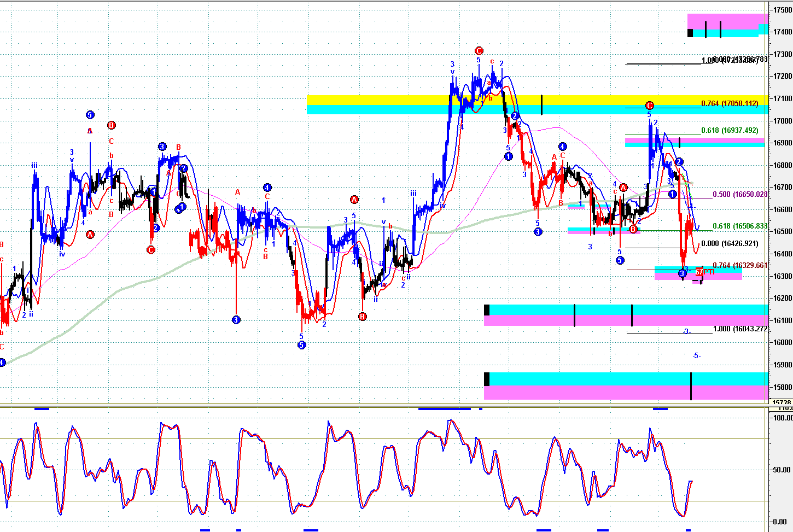Image resolution: width=793 pixels, height=532 pixels.
Task: Click the 16600 price axis label
Action: pyautogui.click(x=783, y=209)
